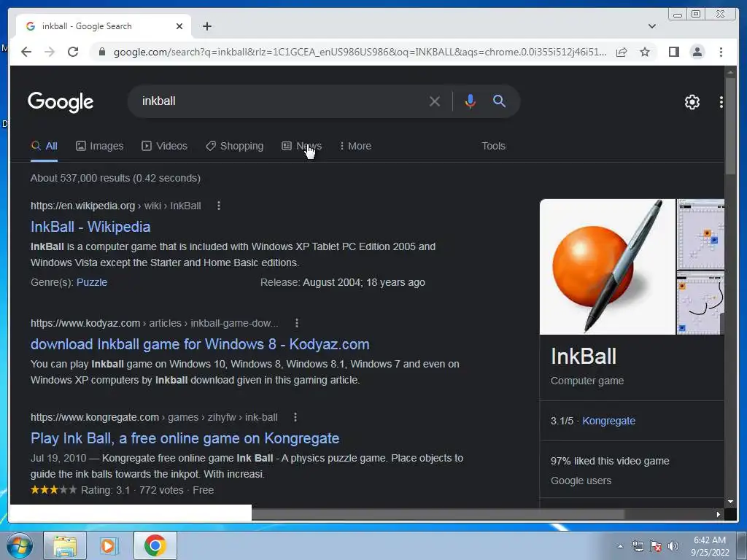
Task: Bookmark this page with the star icon
Action: pyautogui.click(x=645, y=52)
